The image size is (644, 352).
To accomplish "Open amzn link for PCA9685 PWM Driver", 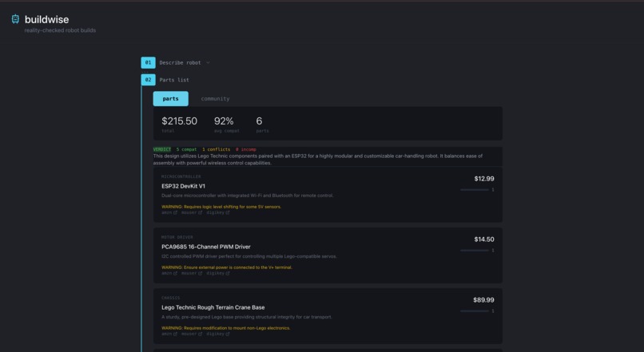I will pos(169,273).
